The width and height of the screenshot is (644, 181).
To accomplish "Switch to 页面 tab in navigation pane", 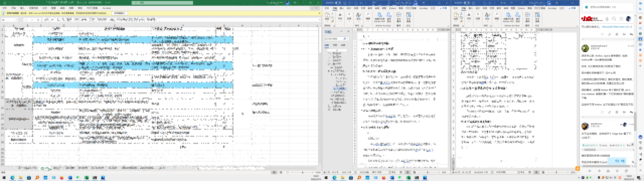I will click(335, 45).
